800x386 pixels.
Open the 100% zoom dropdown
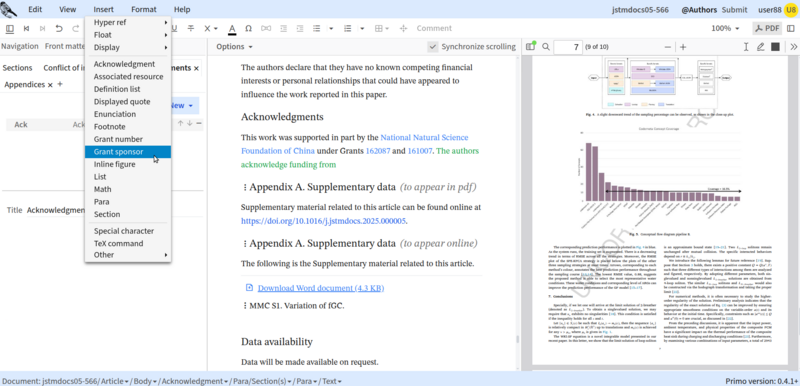725,29
